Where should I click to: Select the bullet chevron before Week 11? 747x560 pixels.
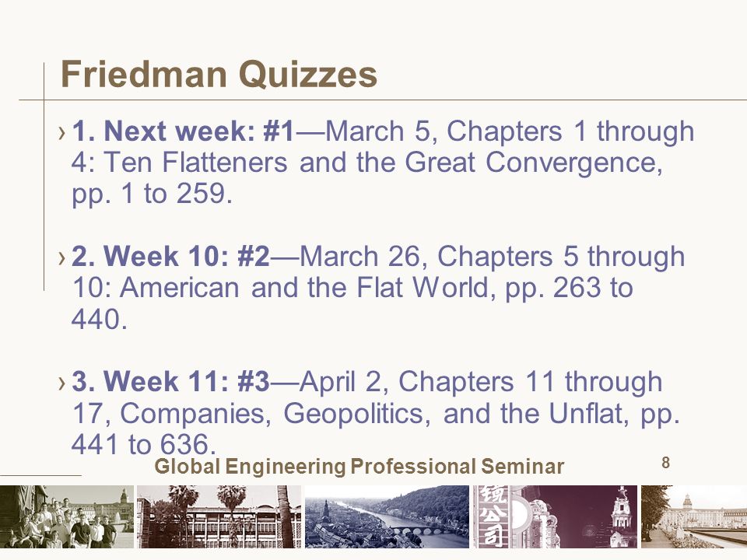62,383
